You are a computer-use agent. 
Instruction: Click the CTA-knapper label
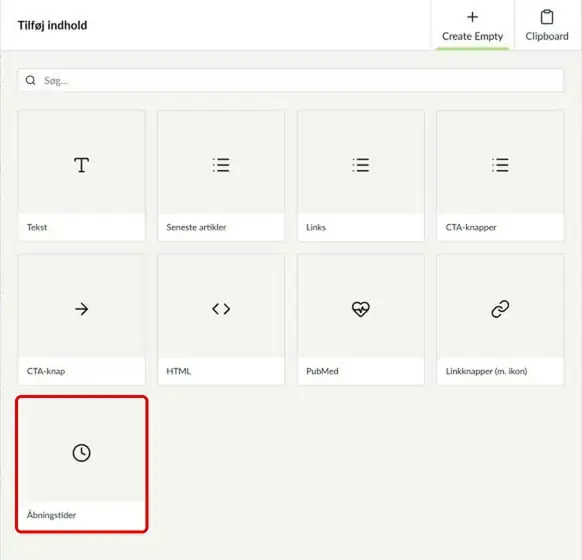(x=471, y=227)
